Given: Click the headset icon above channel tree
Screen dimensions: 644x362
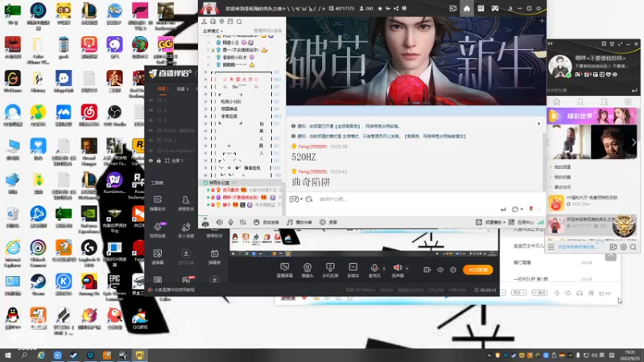Looking at the screenshot, I should pyautogui.click(x=213, y=22).
